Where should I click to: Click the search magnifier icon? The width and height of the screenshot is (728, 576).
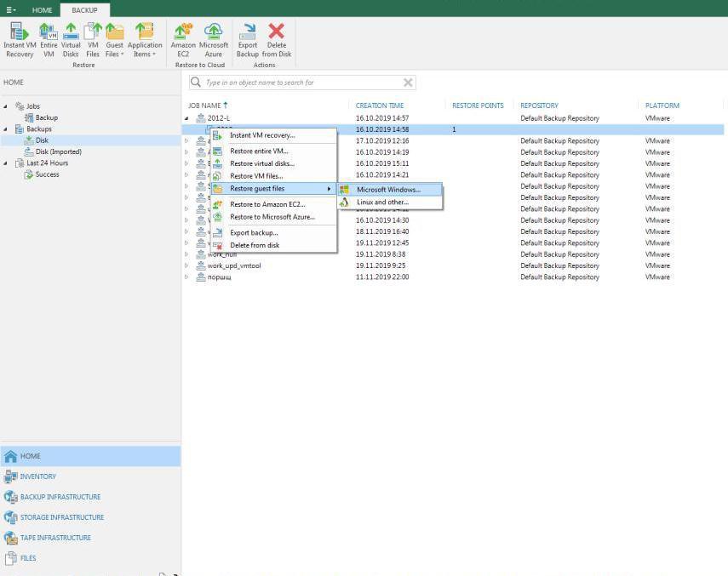[196, 82]
